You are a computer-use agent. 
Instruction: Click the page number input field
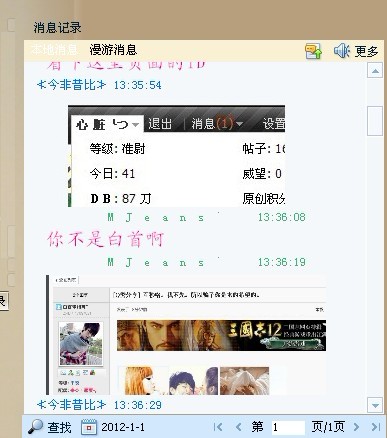point(288,427)
